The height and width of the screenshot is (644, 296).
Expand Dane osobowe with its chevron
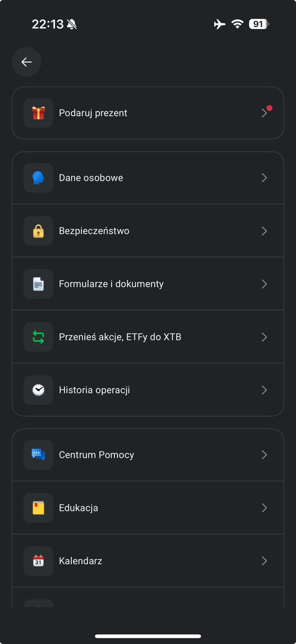click(264, 178)
